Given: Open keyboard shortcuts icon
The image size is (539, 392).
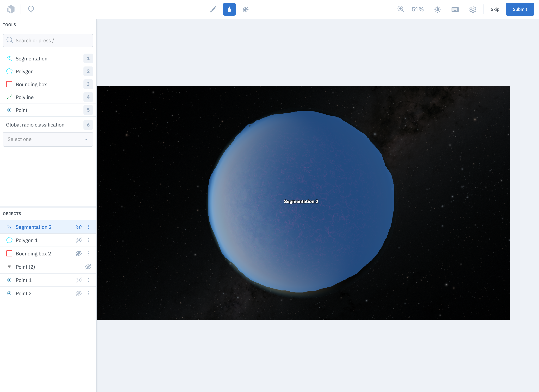Looking at the screenshot, I should point(455,9).
